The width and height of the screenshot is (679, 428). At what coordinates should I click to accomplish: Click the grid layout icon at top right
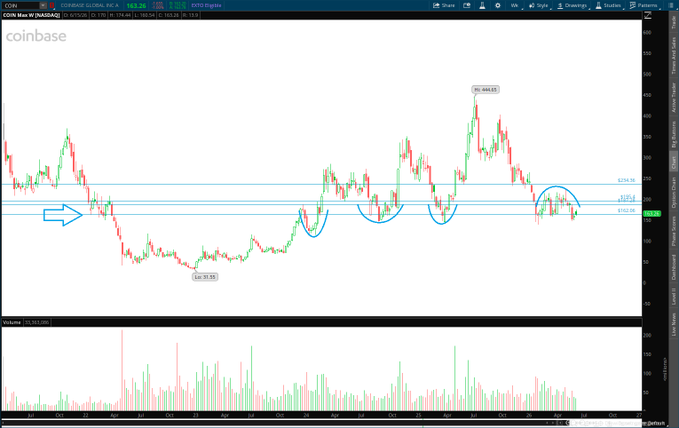click(x=670, y=5)
